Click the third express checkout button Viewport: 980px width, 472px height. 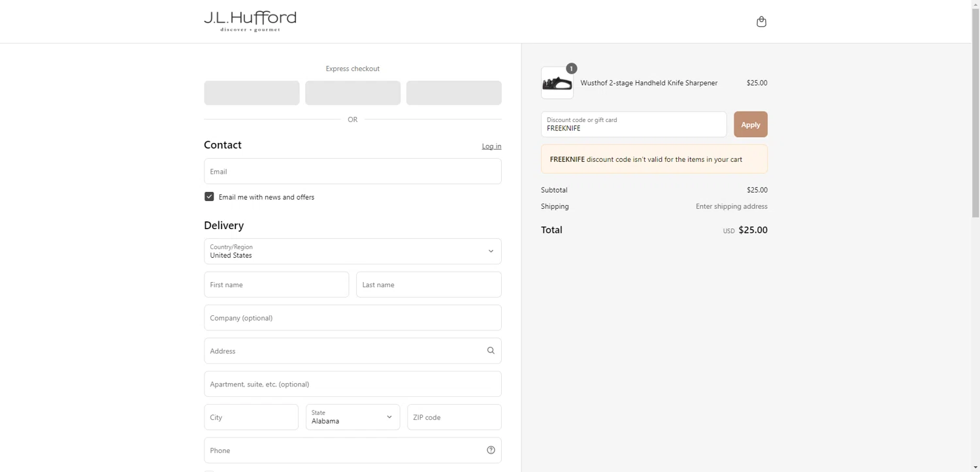pyautogui.click(x=454, y=93)
